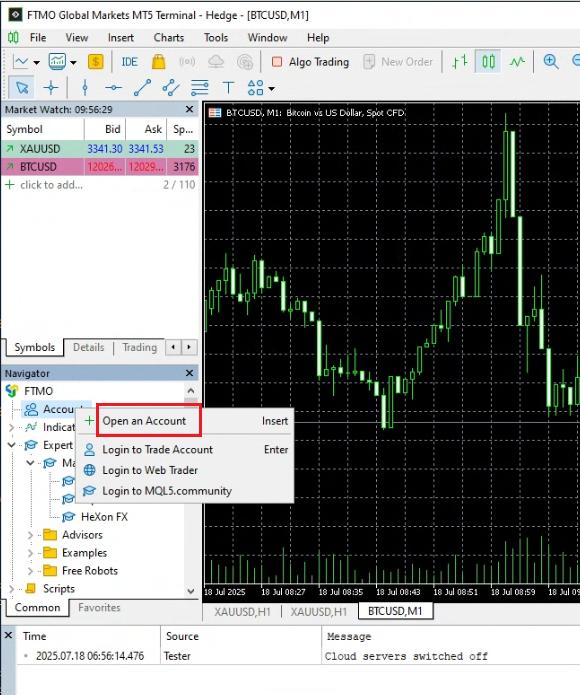Open templates icon dropdown arrow
The height and width of the screenshot is (695, 580).
74,62
